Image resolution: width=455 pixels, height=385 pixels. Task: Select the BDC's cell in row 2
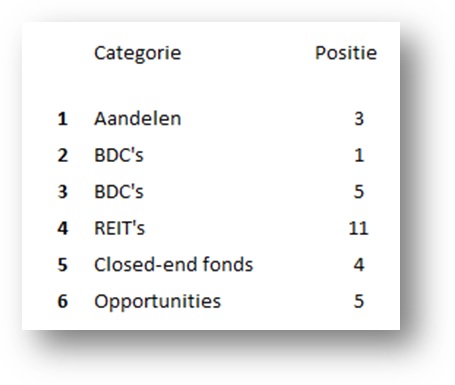point(119,155)
